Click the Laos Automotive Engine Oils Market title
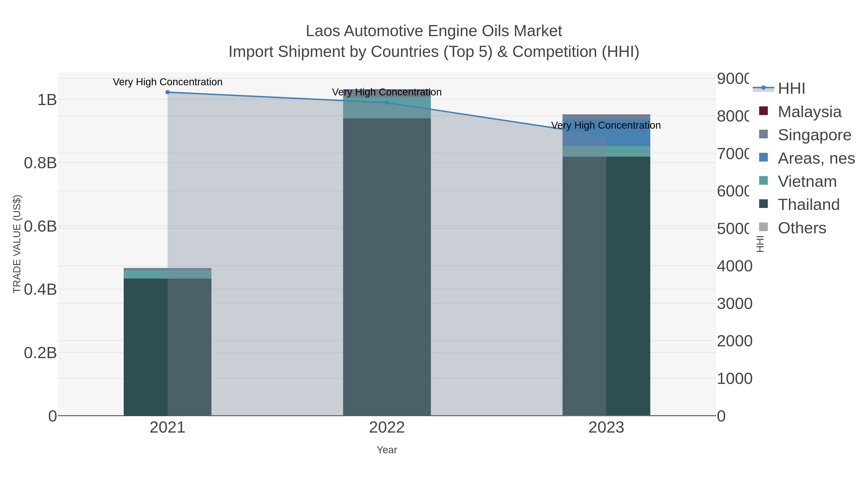 [434, 31]
